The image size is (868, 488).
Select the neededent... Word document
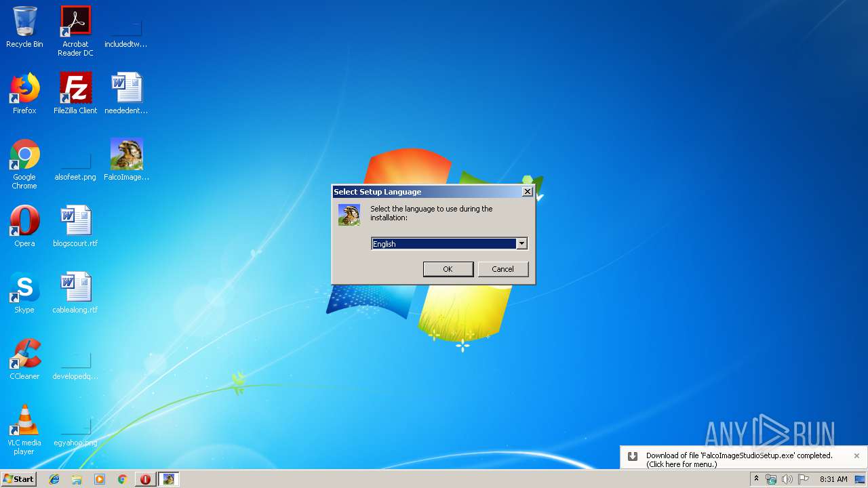[126, 94]
